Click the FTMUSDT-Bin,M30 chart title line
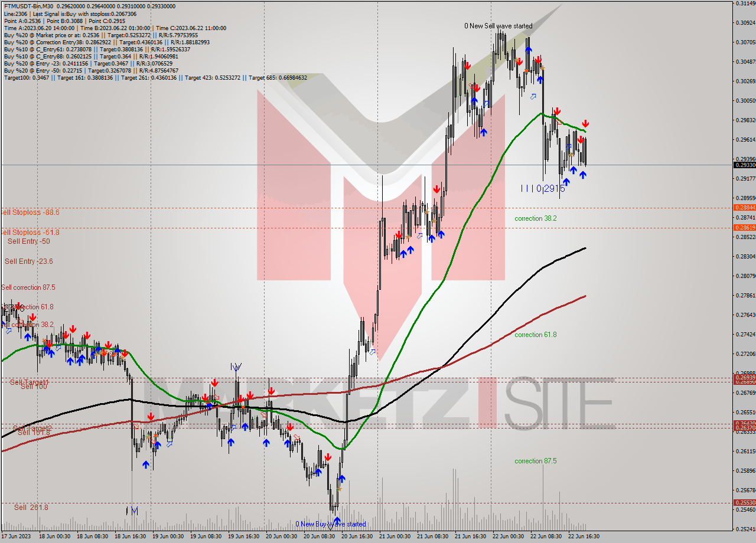 90,6
